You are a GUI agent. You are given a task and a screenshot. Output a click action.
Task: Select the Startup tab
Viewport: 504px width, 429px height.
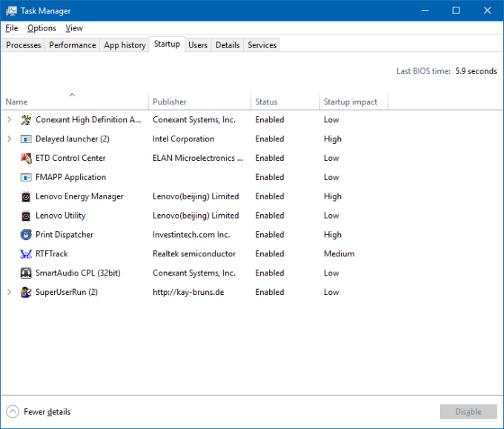(x=167, y=44)
